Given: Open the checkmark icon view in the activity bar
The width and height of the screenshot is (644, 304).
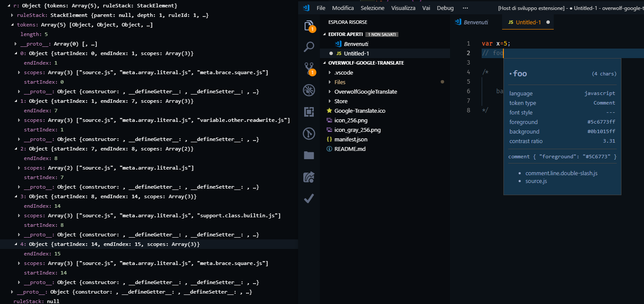Looking at the screenshot, I should (x=309, y=199).
